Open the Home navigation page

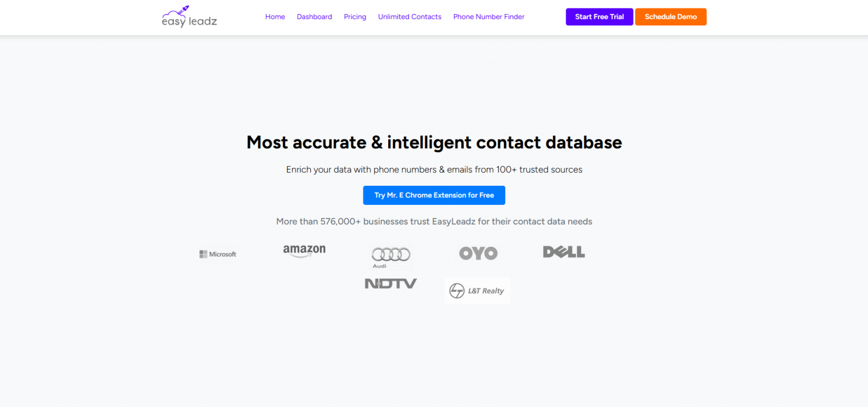(x=275, y=16)
